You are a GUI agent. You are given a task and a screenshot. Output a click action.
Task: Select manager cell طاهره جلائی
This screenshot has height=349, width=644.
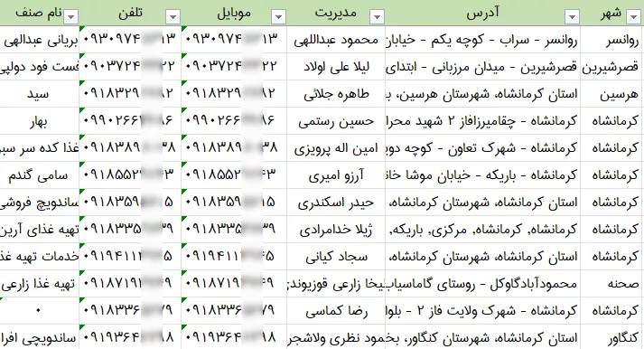tap(336, 94)
